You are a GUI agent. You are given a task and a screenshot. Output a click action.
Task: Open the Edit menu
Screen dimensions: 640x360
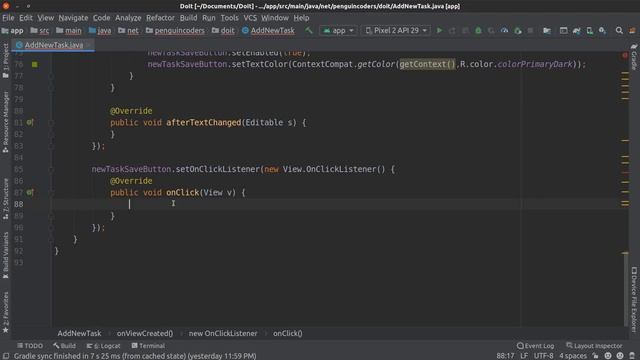[26, 18]
